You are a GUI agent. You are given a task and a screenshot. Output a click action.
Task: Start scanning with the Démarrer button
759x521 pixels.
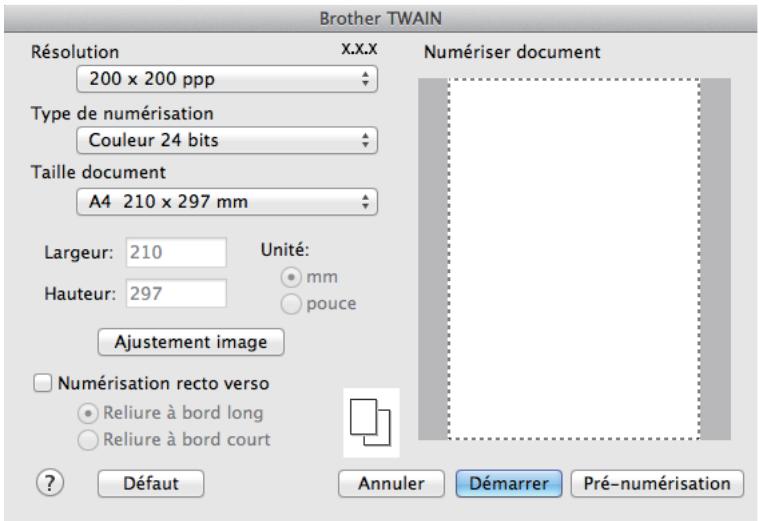tap(509, 483)
